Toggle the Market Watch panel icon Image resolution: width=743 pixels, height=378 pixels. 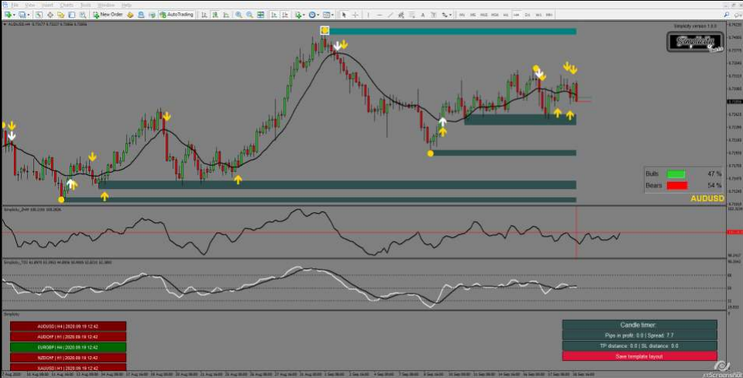(x=39, y=15)
